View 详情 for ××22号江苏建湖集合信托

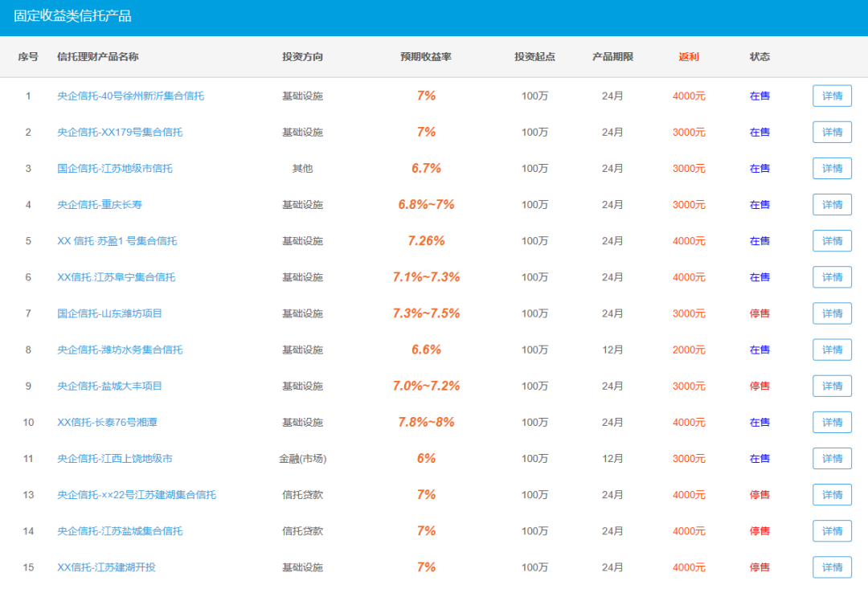tap(832, 495)
